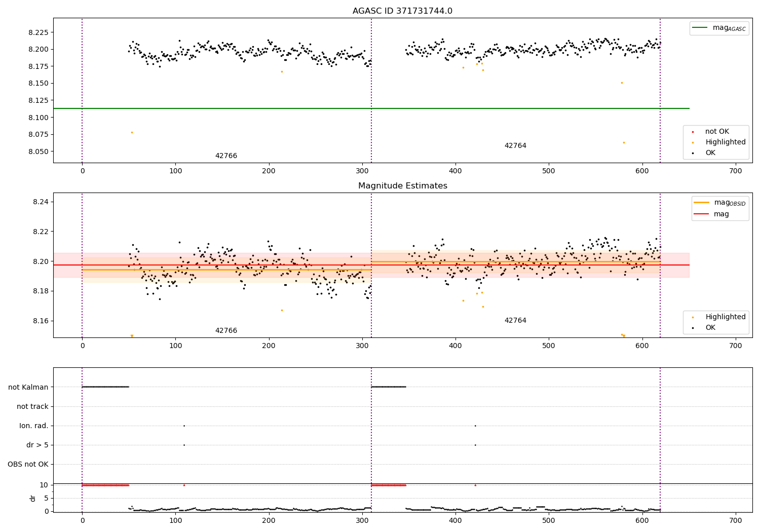Click the "8.175" y-axis tick label
The width and height of the screenshot is (760, 532).
pos(38,66)
